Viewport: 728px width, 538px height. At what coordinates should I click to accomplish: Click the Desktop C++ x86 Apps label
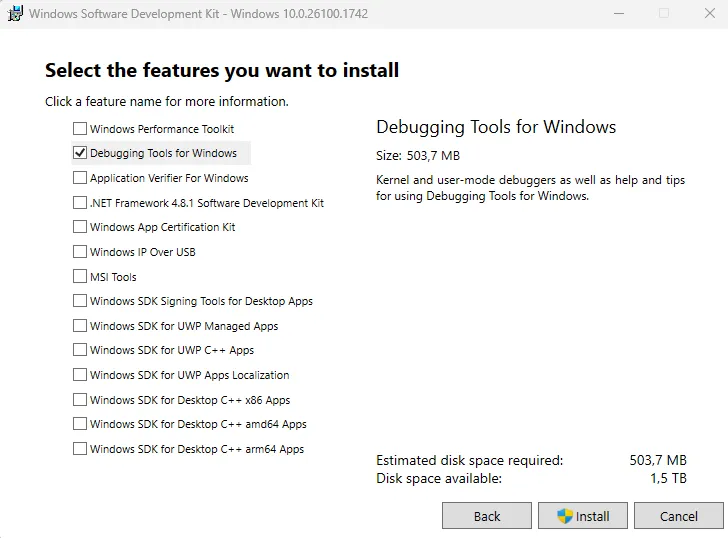(190, 400)
